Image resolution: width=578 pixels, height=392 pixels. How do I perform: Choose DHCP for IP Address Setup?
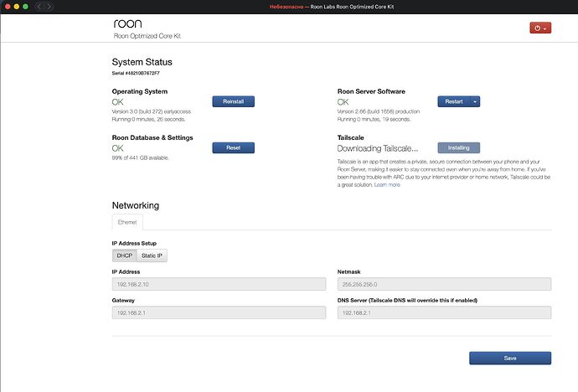pos(124,255)
